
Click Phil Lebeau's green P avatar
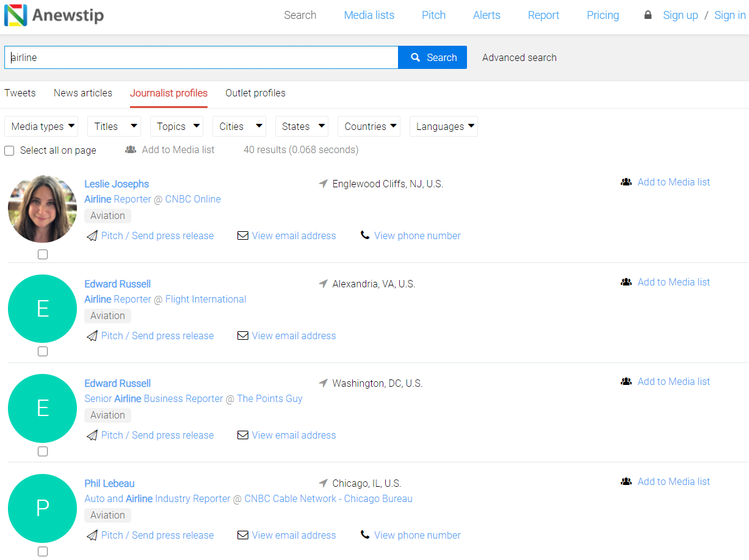[43, 508]
